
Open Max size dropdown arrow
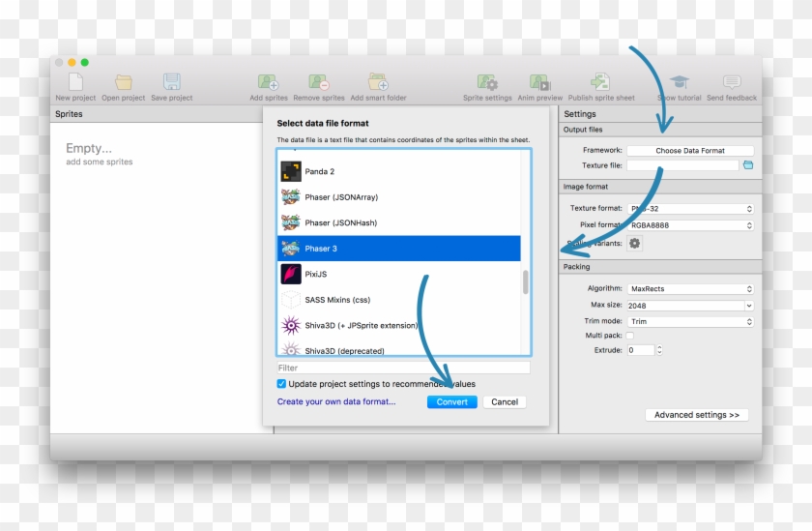pyautogui.click(x=749, y=306)
